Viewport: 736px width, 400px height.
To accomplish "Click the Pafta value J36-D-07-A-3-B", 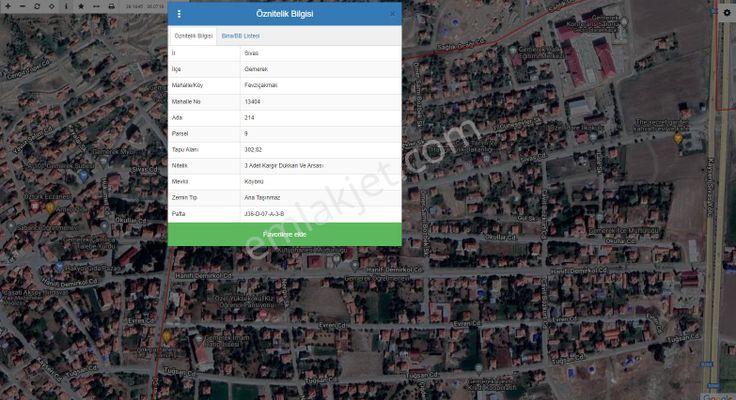I will click(x=264, y=213).
